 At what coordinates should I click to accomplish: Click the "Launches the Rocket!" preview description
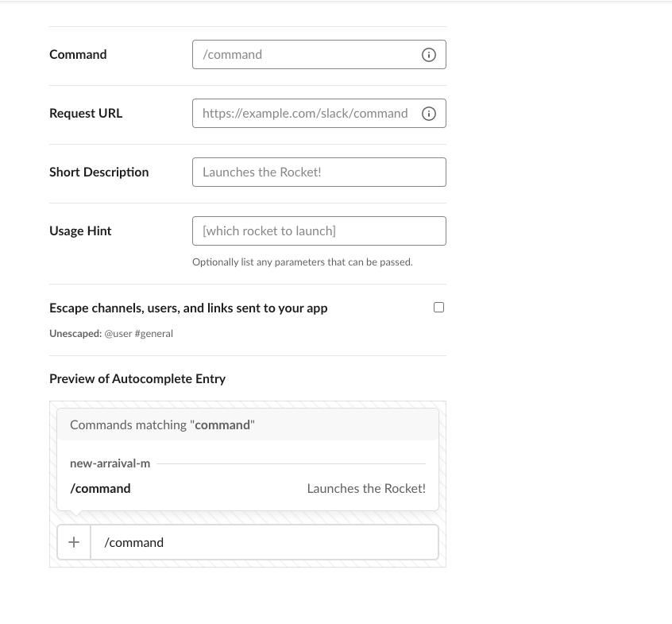point(366,489)
